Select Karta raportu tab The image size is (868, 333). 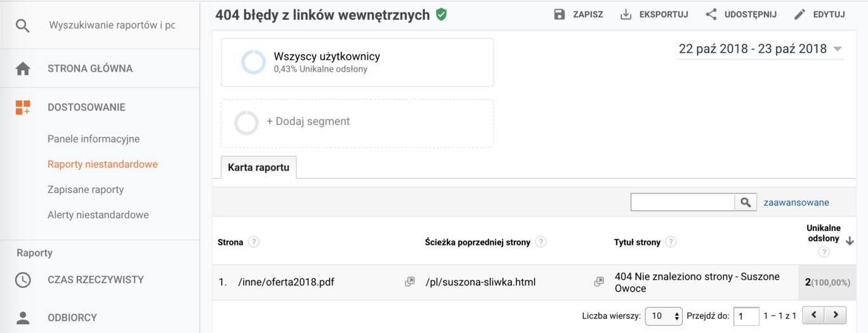click(258, 167)
